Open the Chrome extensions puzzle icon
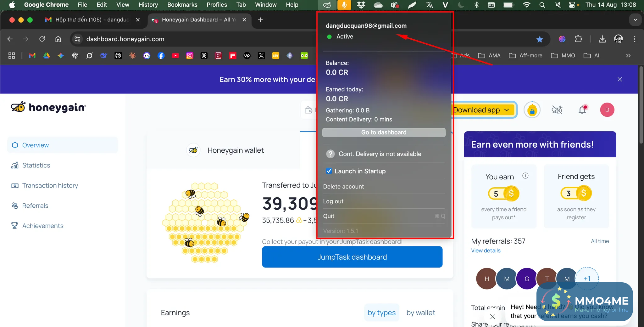644x327 pixels. (x=578, y=39)
